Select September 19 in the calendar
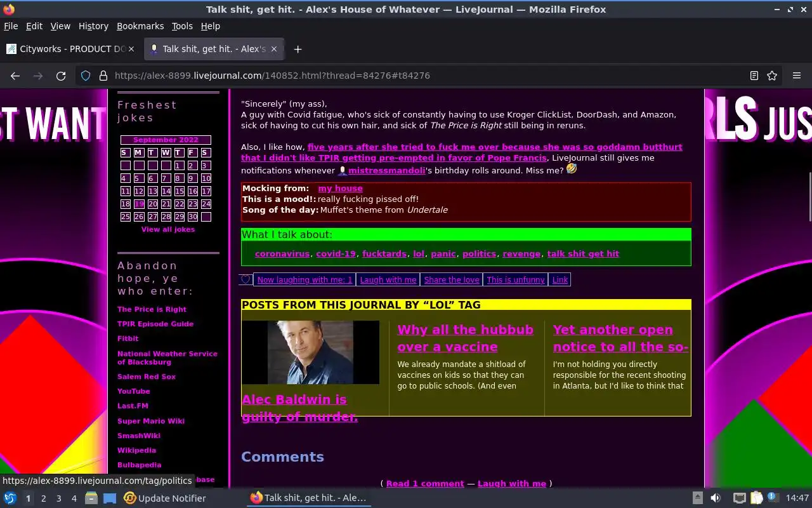This screenshot has width=812, height=508. pos(139,204)
